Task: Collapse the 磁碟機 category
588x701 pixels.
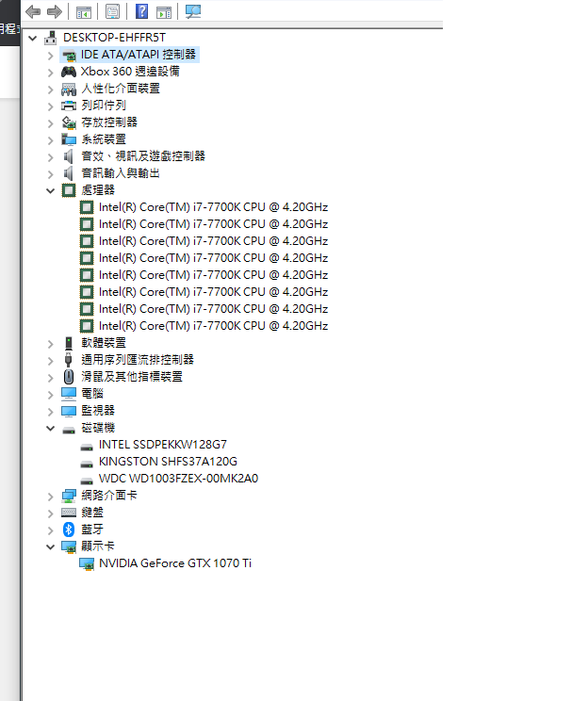Action: pyautogui.click(x=51, y=429)
